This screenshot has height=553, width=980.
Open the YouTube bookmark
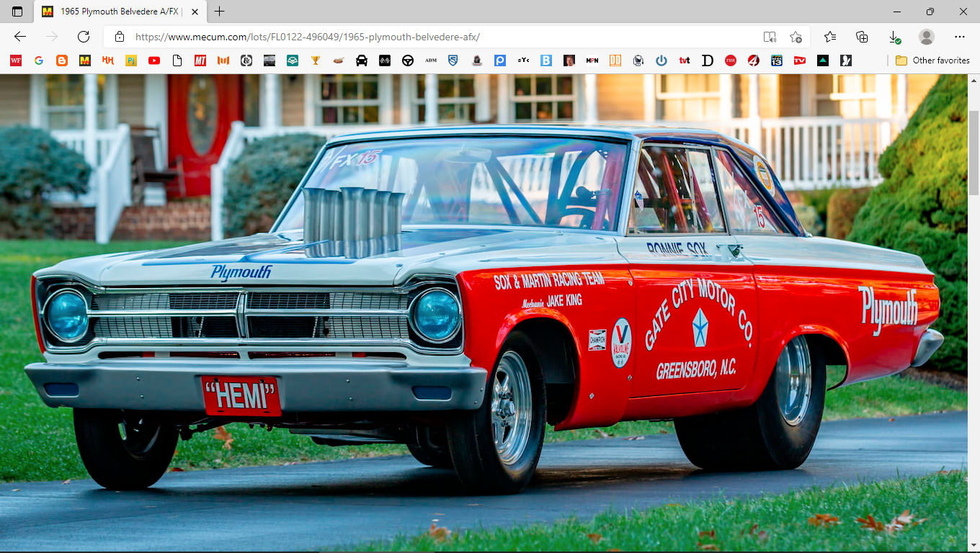pyautogui.click(x=154, y=60)
